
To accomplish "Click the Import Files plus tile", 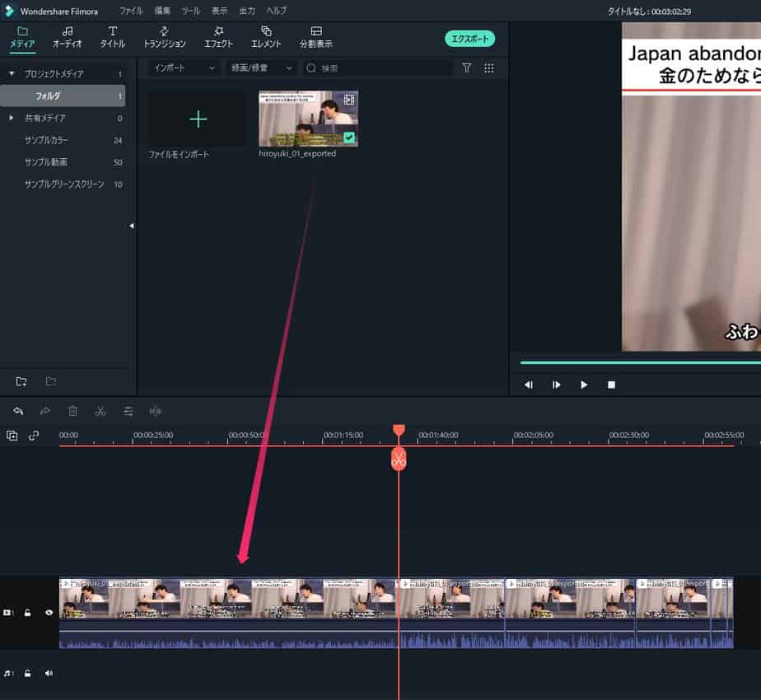I will click(x=198, y=119).
